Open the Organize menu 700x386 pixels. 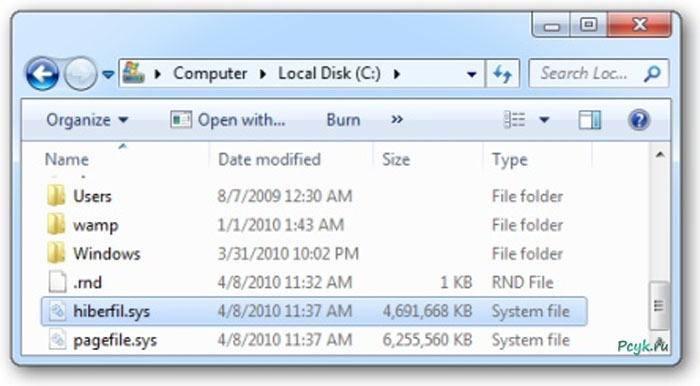[x=87, y=120]
